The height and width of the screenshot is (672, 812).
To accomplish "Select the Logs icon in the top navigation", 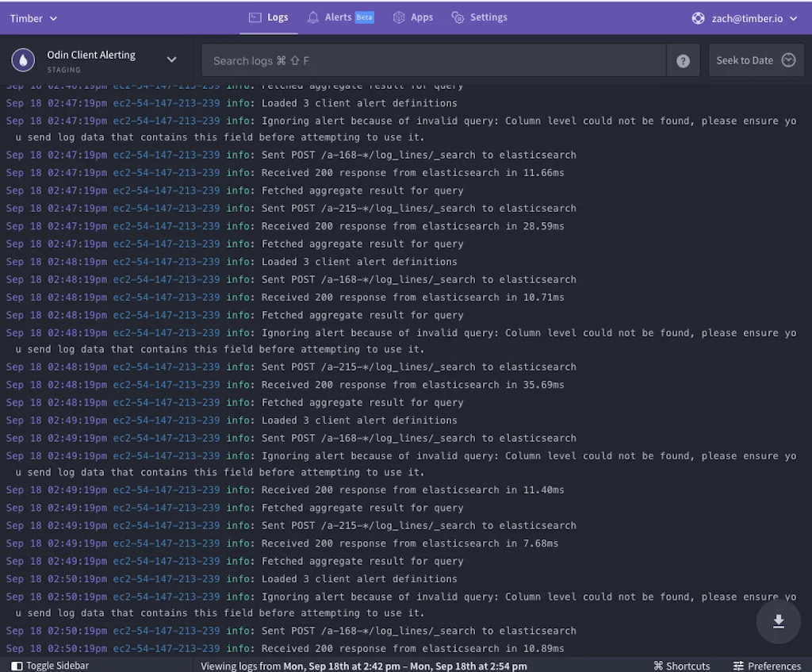I will pyautogui.click(x=254, y=16).
